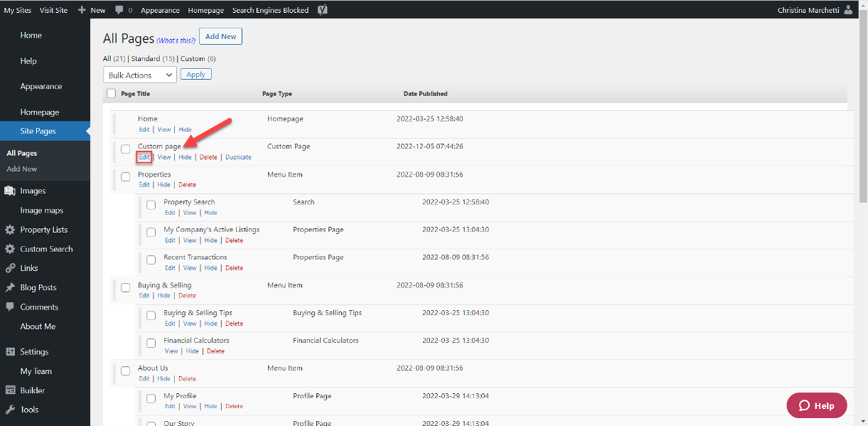Check the Financial Calculators row checkbox
The height and width of the screenshot is (426, 868).
coord(151,343)
